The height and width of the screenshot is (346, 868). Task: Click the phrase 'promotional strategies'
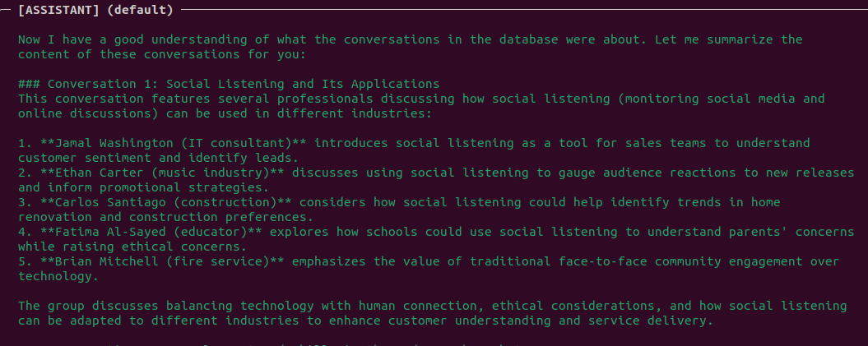point(180,187)
